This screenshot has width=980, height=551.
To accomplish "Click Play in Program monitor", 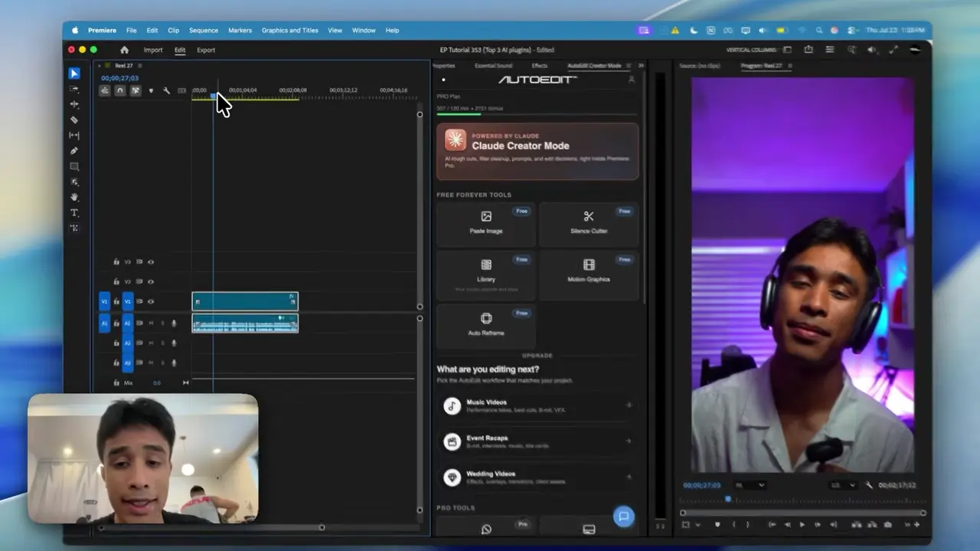I will click(x=802, y=525).
